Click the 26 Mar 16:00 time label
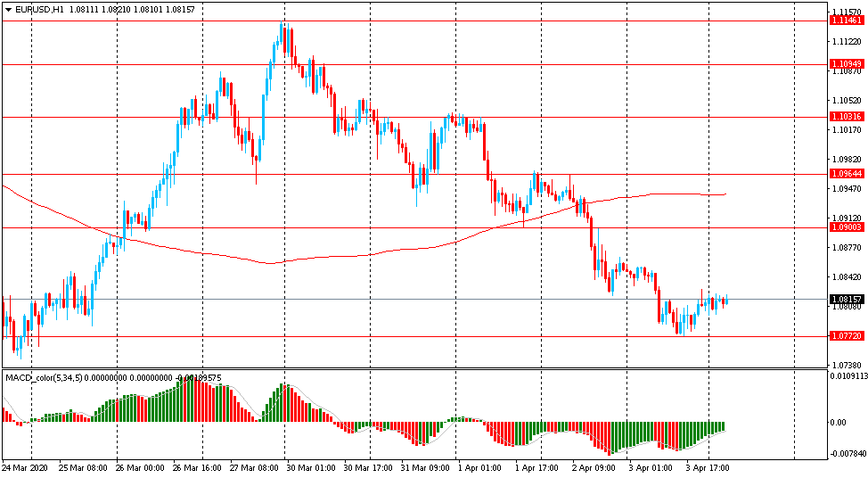Viewport: 868px width, 478px height. click(197, 467)
